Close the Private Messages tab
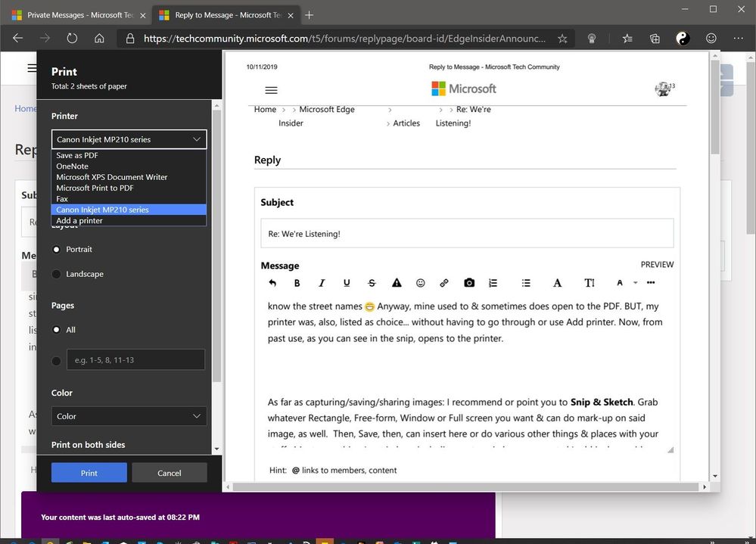Image resolution: width=756 pixels, height=544 pixels. coord(143,15)
